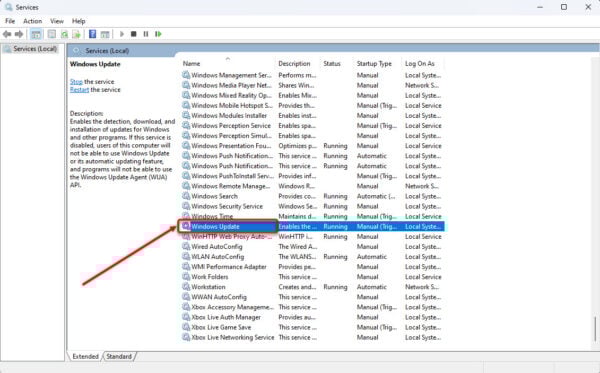600x373 pixels.
Task: Select Windows Remote Manage... service
Action: 231,186
